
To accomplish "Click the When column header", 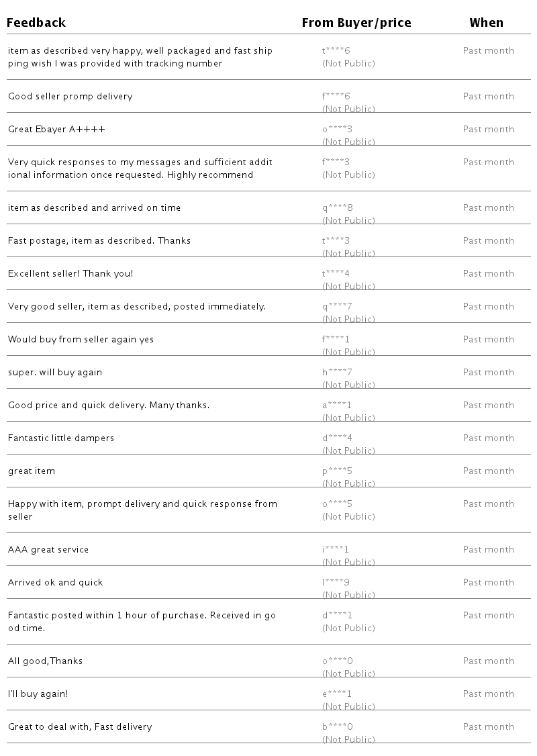I will click(486, 23).
